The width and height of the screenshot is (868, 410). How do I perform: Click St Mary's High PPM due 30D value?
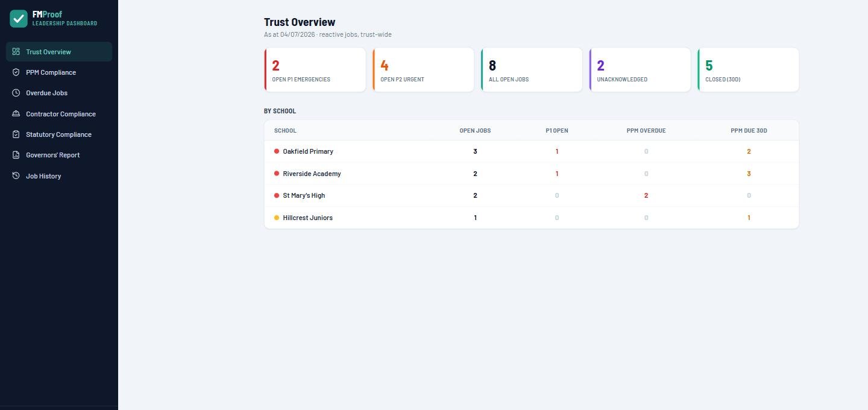pos(749,195)
